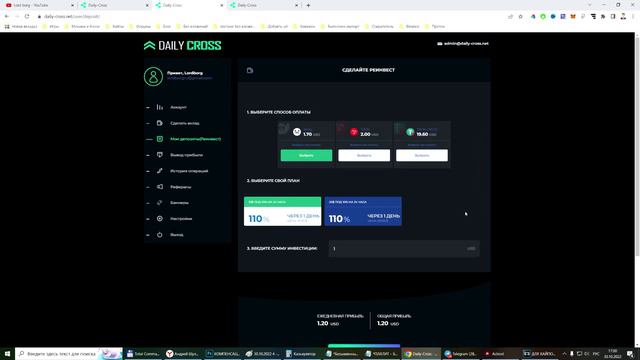Click the daily profit 1.20 USD value
The width and height of the screenshot is (640, 360).
coord(328,323)
